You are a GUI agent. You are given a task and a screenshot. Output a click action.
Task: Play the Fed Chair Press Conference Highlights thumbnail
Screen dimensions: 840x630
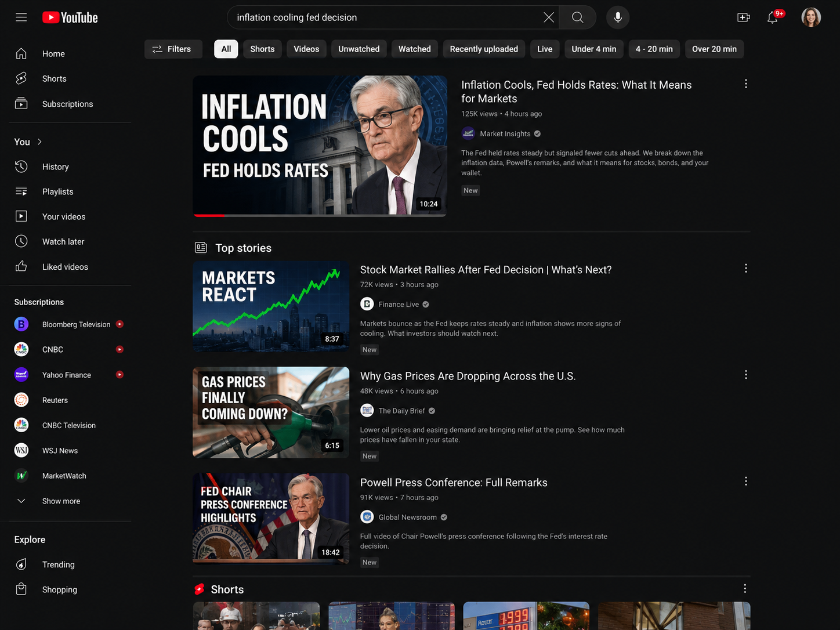click(x=271, y=519)
